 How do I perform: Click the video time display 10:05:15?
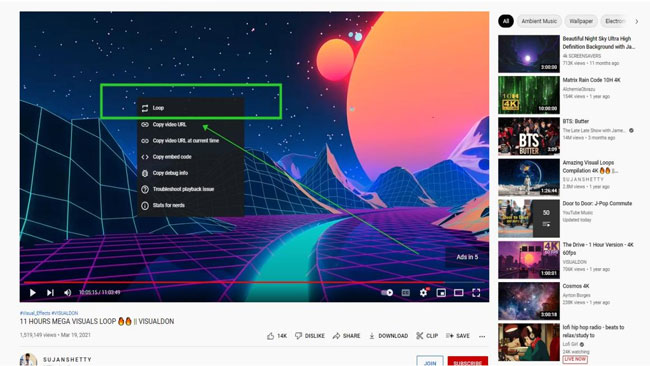99,293
